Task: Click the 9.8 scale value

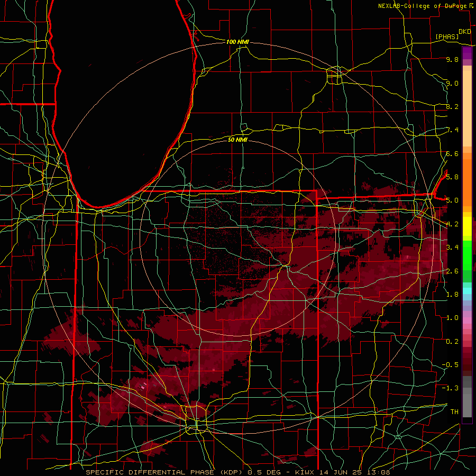Action: pos(452,59)
